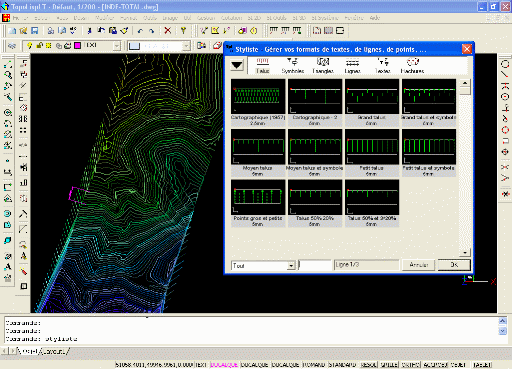Click the circle snap icon atop right toolbar
512x369 pixels.
[x=505, y=64]
